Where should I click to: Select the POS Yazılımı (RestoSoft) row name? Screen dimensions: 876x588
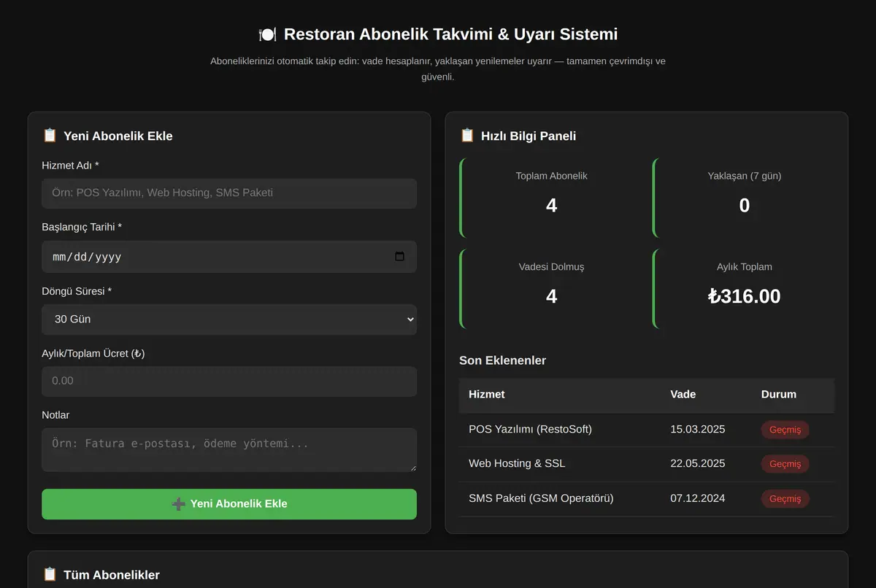tap(531, 429)
